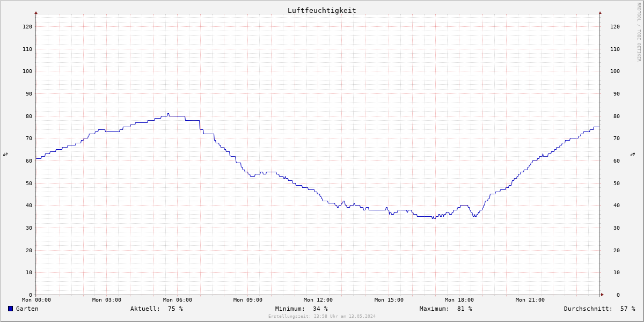Click the 10 label on the right axis
This screenshot has width=644, height=322.
617,272
